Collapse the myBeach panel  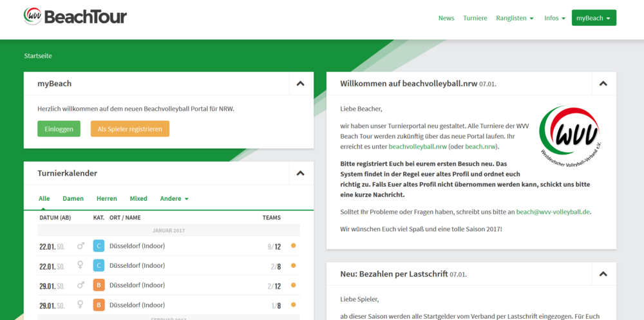(301, 84)
